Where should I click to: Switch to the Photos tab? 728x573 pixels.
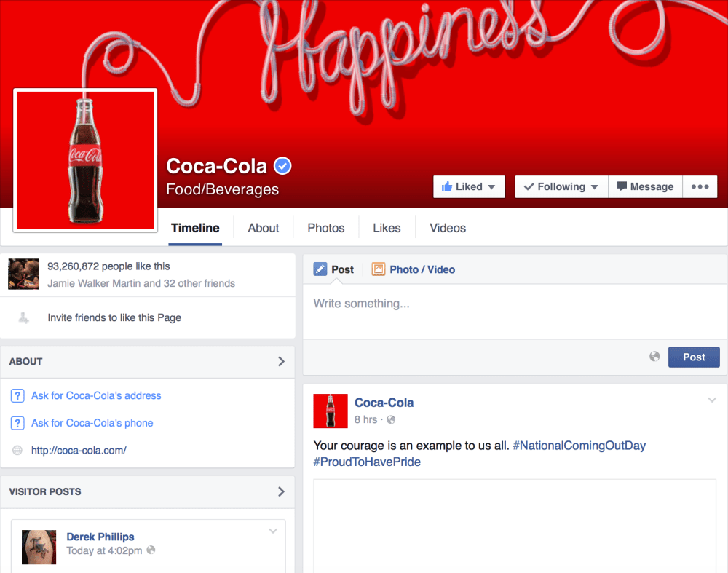click(325, 228)
